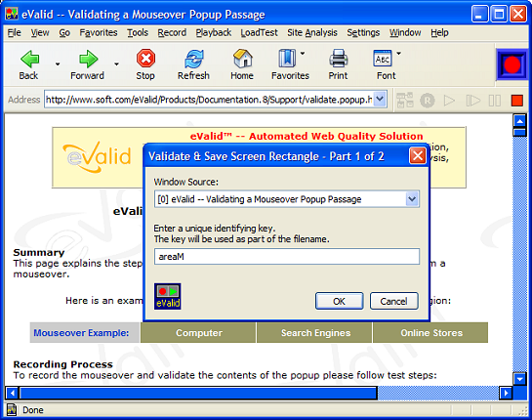Click the Back arrow icon
The width and height of the screenshot is (532, 420).
coord(30,59)
